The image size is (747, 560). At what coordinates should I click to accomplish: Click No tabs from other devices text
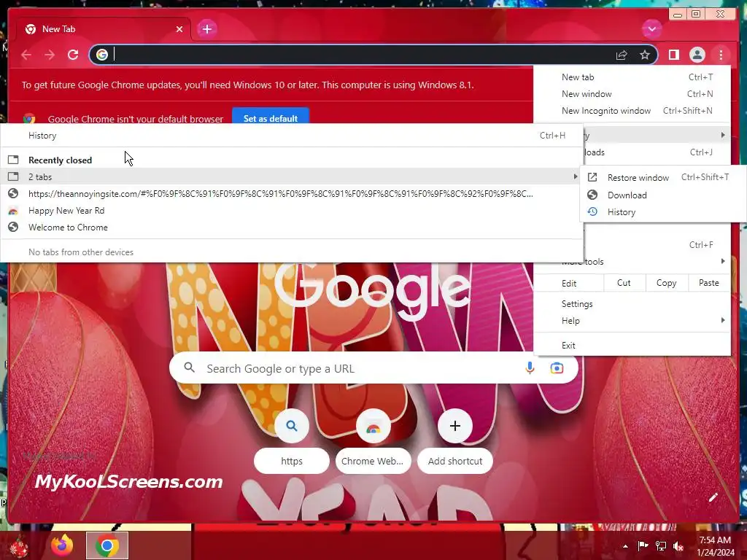coord(81,252)
